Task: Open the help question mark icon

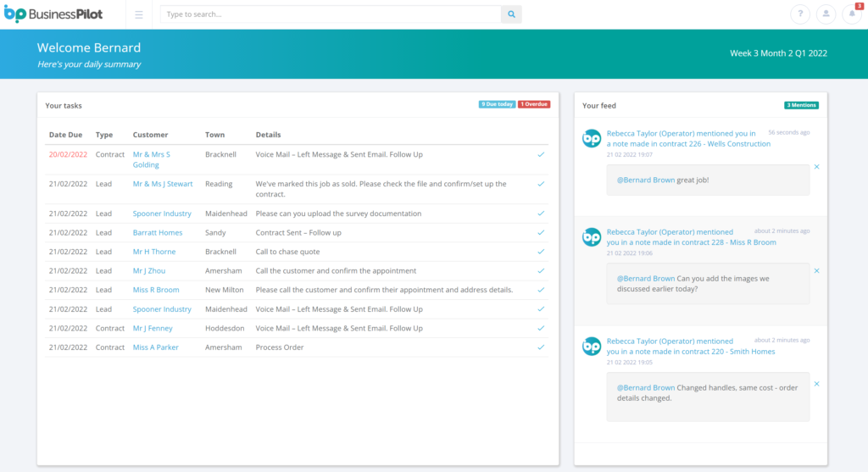Action: point(799,14)
